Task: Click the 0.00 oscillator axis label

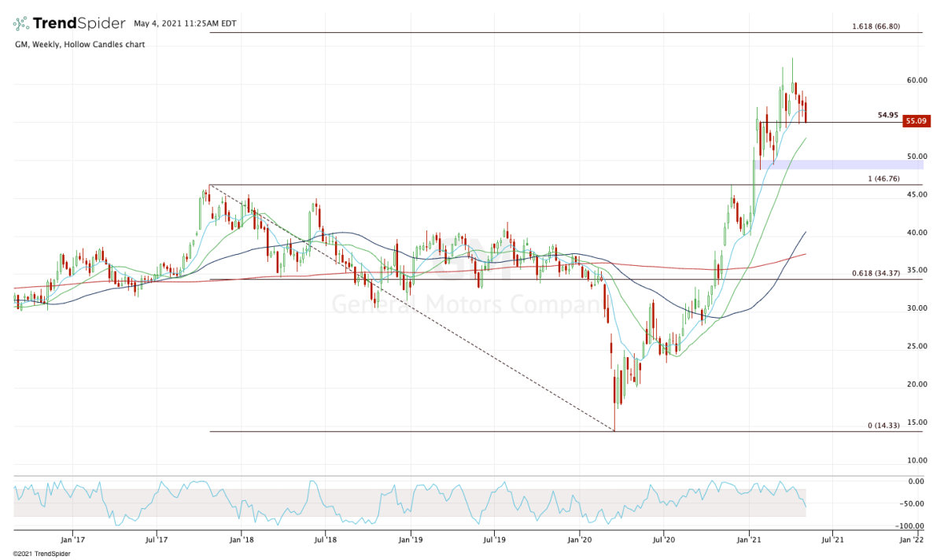Action: 916,481
